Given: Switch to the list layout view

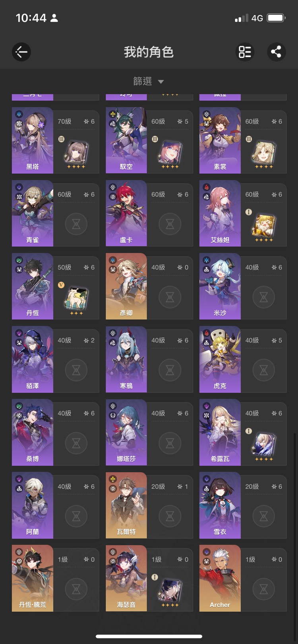Looking at the screenshot, I should pyautogui.click(x=245, y=52).
